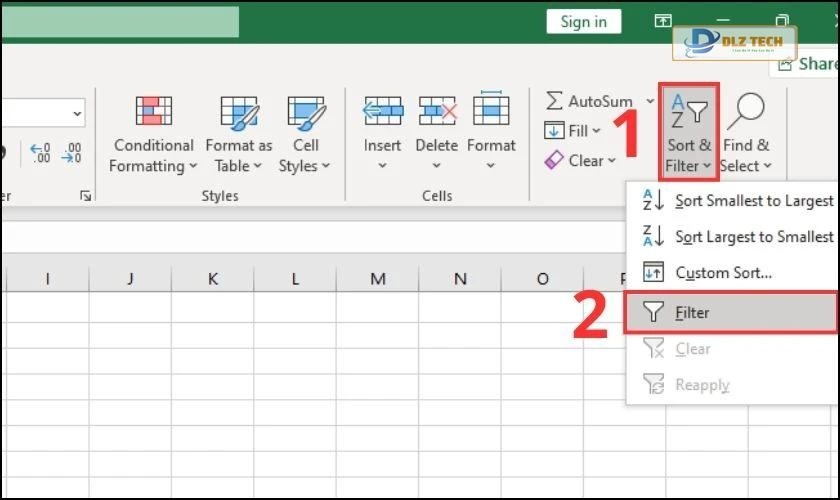This screenshot has height=500, width=840.
Task: Click the Decrease Decimal icon
Action: tap(71, 153)
